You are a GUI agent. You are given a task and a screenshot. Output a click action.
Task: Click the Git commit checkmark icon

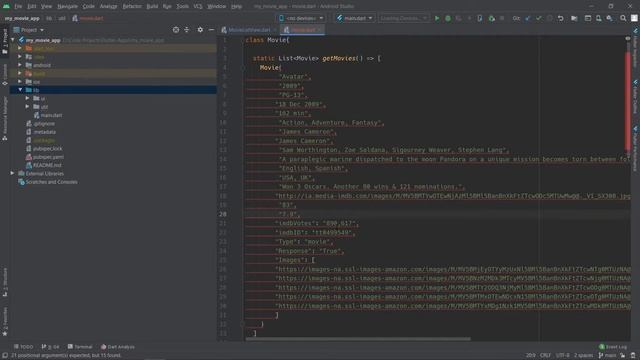539,18
